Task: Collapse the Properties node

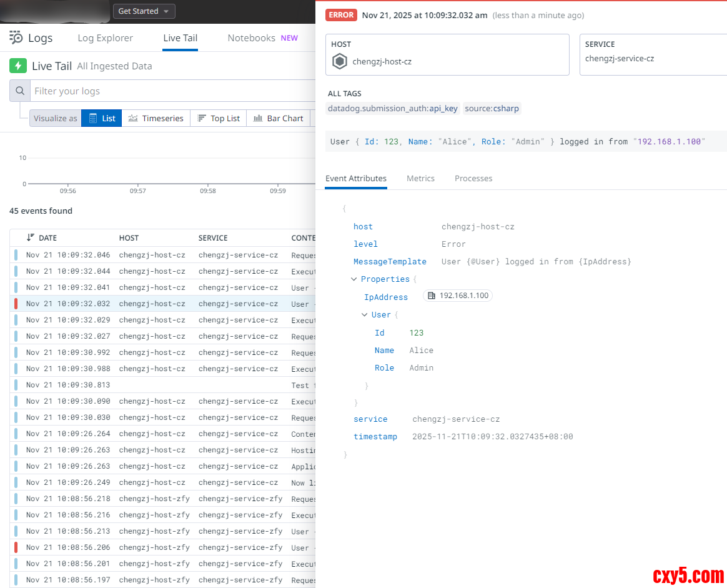Action: (x=354, y=279)
